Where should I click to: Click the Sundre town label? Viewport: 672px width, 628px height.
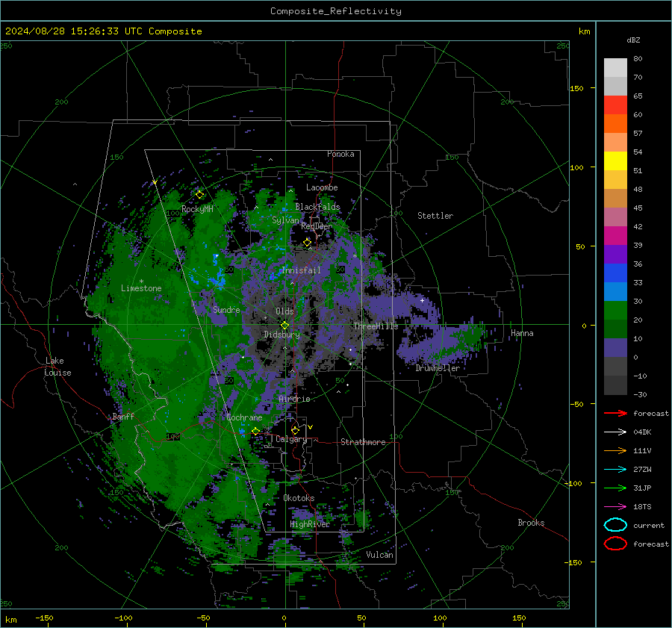coord(226,309)
